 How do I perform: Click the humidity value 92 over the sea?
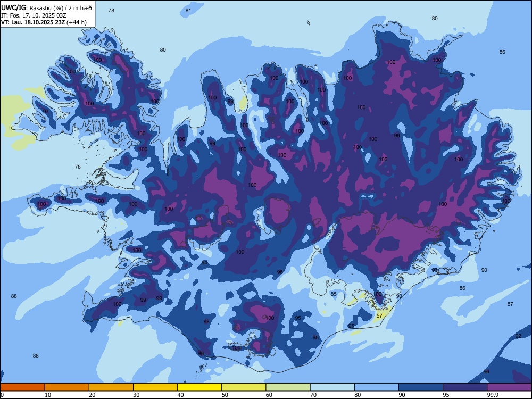click(518, 336)
